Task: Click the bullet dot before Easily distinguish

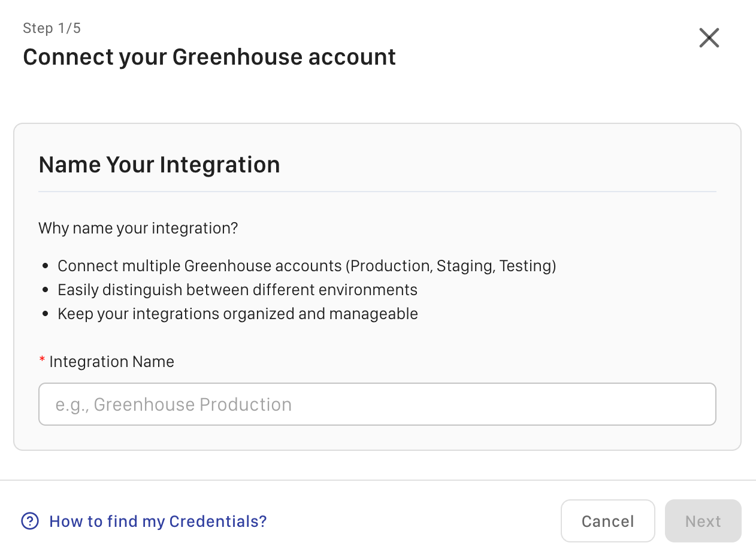Action: pos(46,290)
